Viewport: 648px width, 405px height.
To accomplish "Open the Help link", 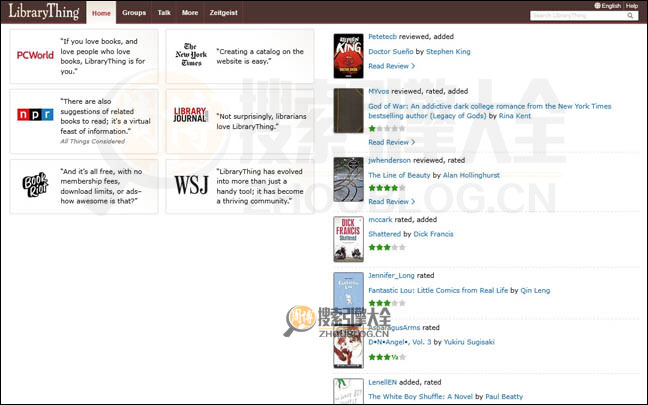I will (632, 6).
